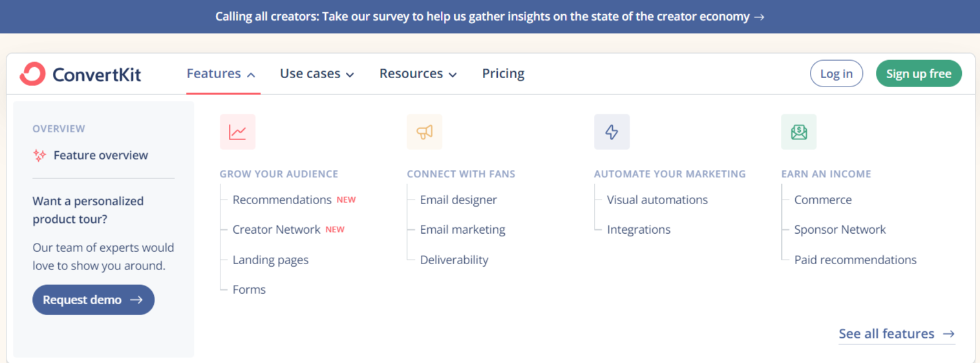This screenshot has height=363, width=980.
Task: Click the sparkle icon beside Feature overview
Action: (39, 155)
